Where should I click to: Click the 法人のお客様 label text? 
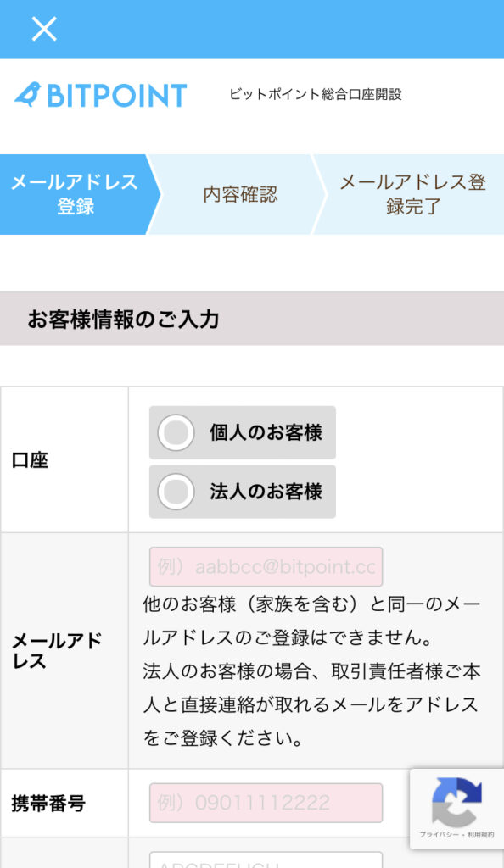pos(266,491)
